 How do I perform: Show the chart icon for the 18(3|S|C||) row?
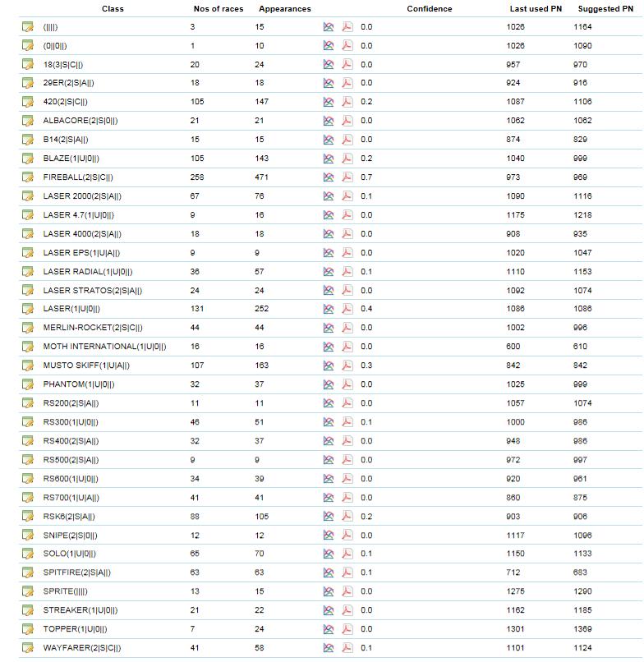[x=328, y=65]
